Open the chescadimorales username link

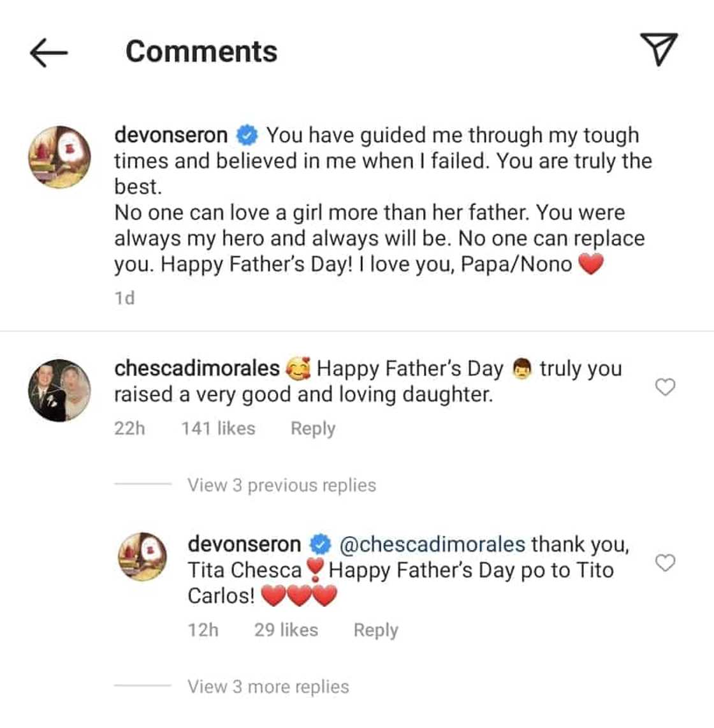click(x=196, y=368)
